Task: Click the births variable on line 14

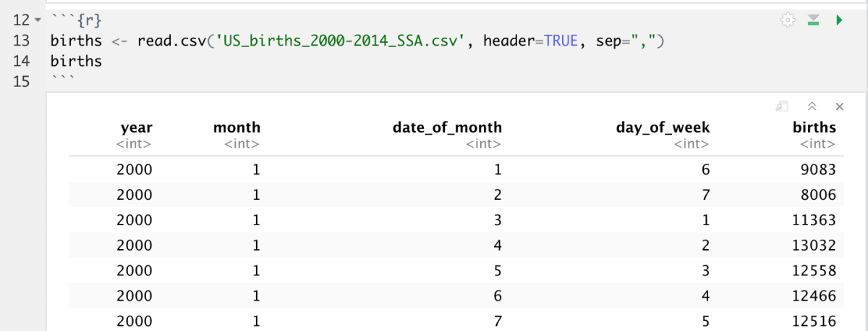Action: pyautogui.click(x=76, y=61)
